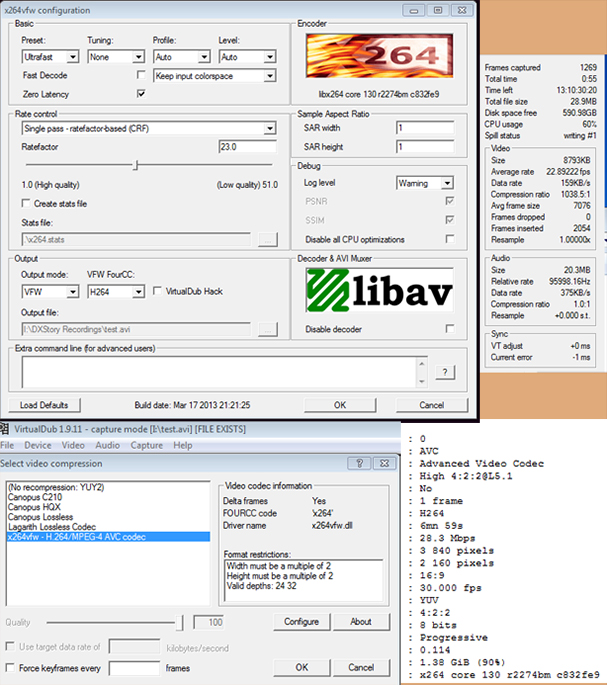Open the Video menu
Image resolution: width=607 pixels, height=685 pixels.
73,445
